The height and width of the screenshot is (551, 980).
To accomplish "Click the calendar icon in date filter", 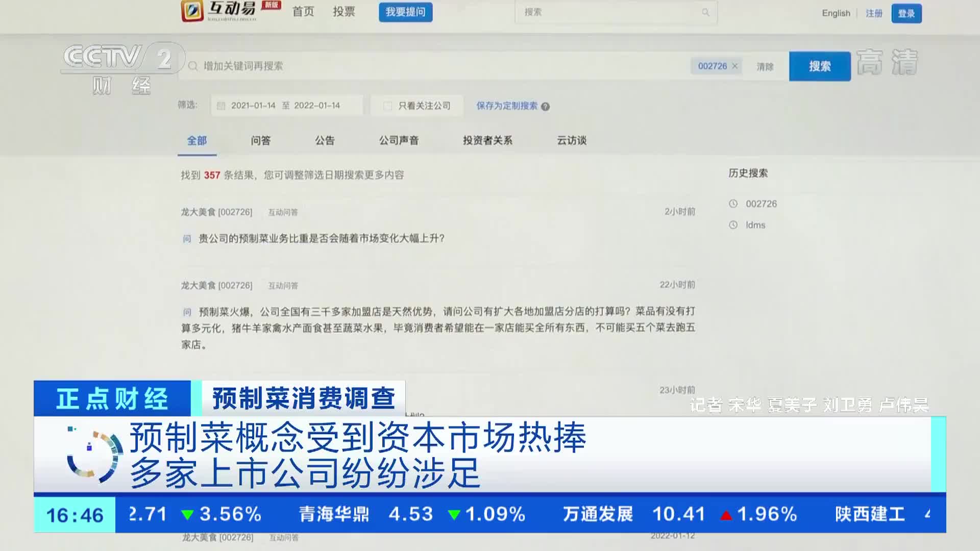I will 221,106.
